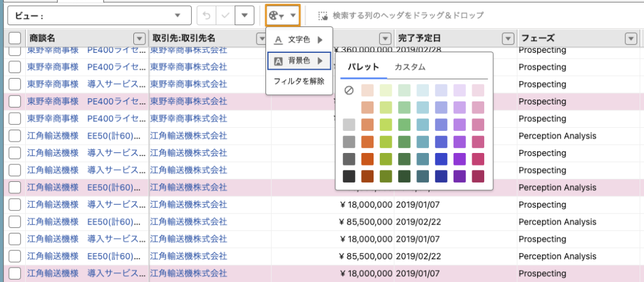
Task: Toggle the select-all header checkbox
Action: 14,38
